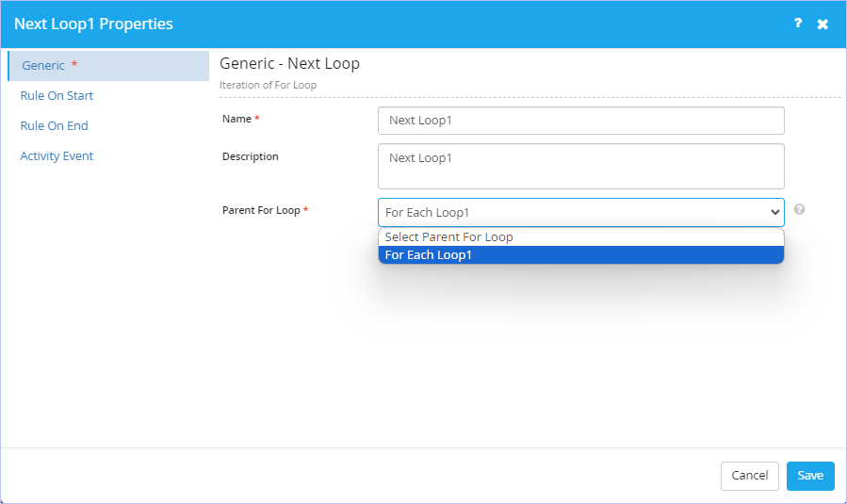Close the Next Loop1 Properties dialog
This screenshot has width=847, height=504.
823,24
